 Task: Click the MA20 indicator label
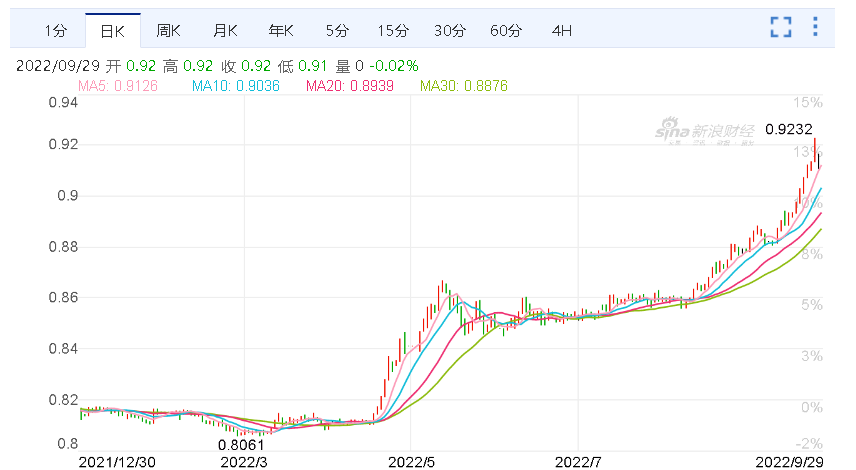point(350,86)
